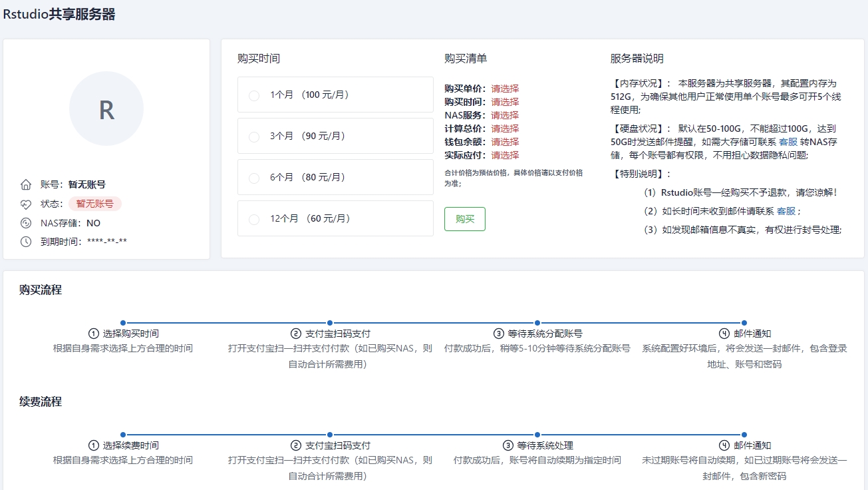
Task: Click step ① 选择购买时间
Action: tap(124, 334)
